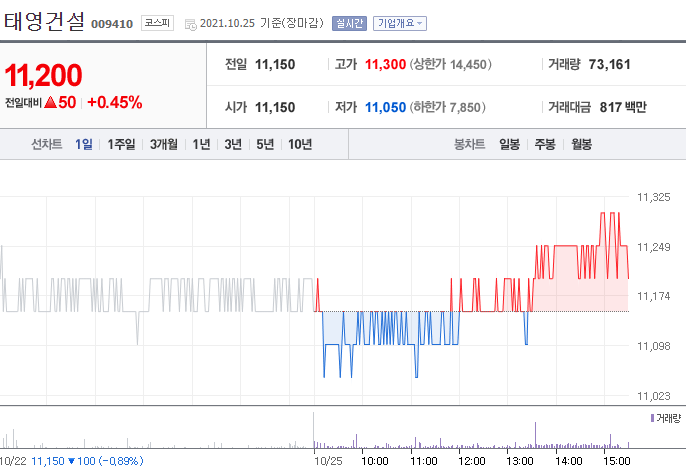Click the 전일 value 11,150

[x=275, y=64]
